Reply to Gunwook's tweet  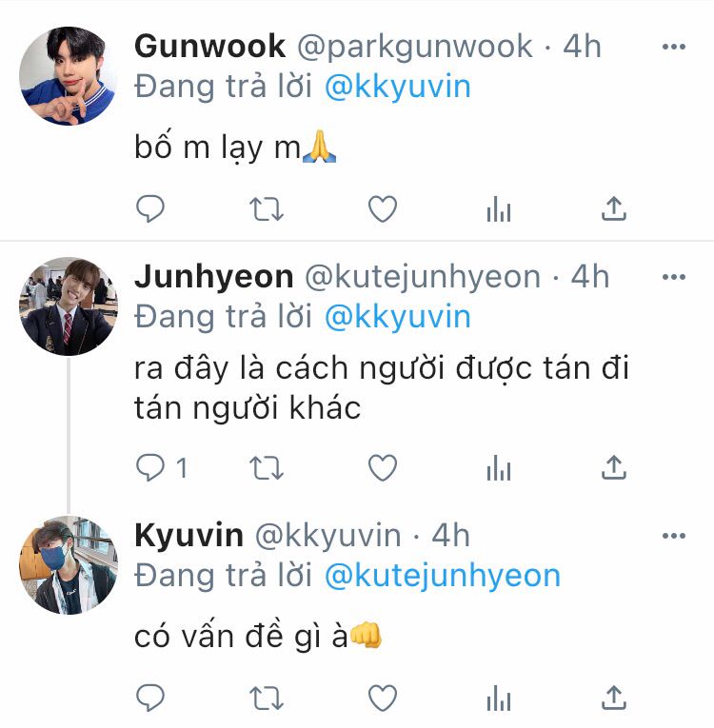pyautogui.click(x=150, y=208)
